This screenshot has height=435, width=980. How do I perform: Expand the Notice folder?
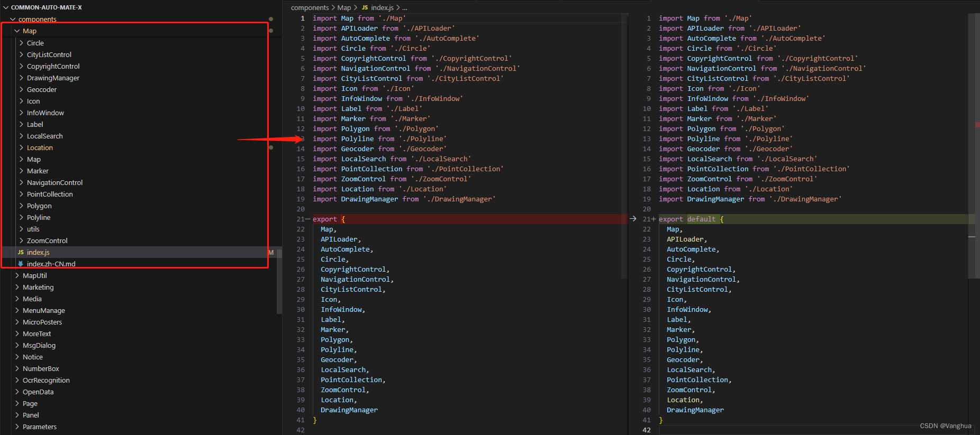[32, 357]
